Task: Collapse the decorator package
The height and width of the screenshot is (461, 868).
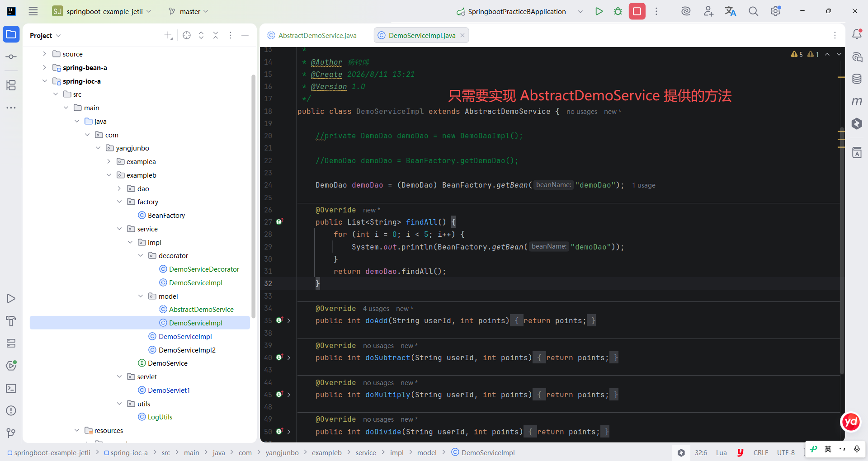Action: click(x=140, y=255)
